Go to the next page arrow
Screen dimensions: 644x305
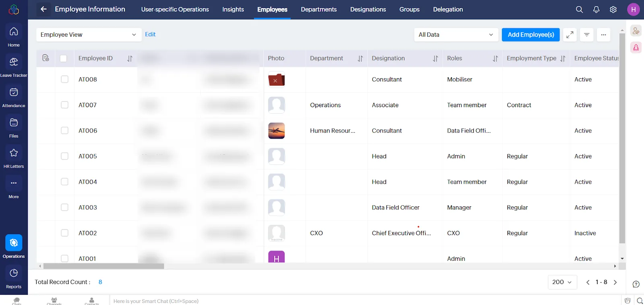tap(615, 282)
